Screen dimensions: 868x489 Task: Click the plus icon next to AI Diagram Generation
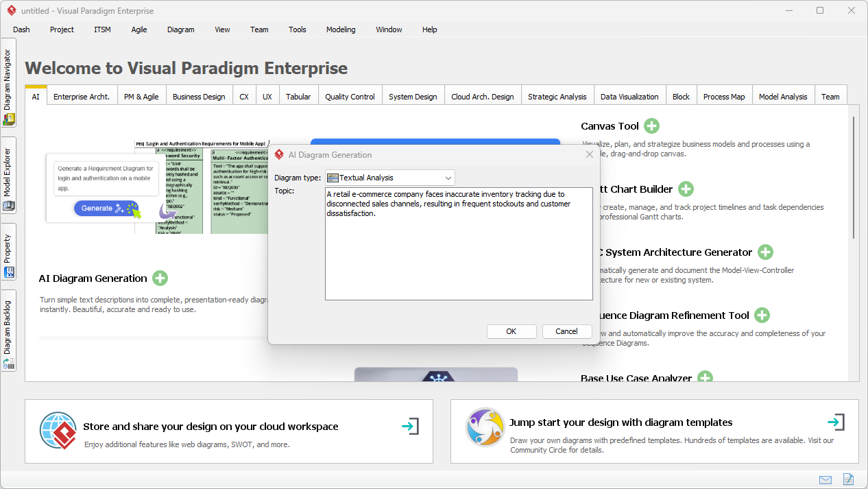click(x=160, y=278)
